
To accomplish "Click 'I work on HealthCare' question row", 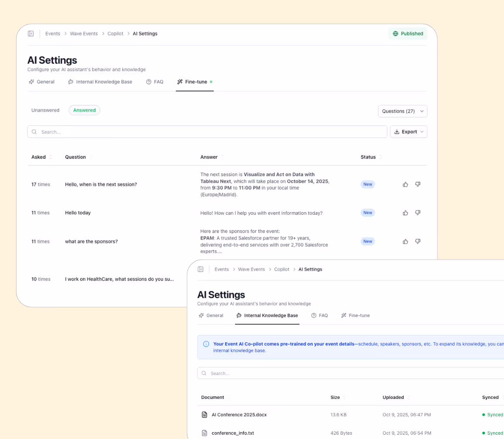I will (119, 279).
